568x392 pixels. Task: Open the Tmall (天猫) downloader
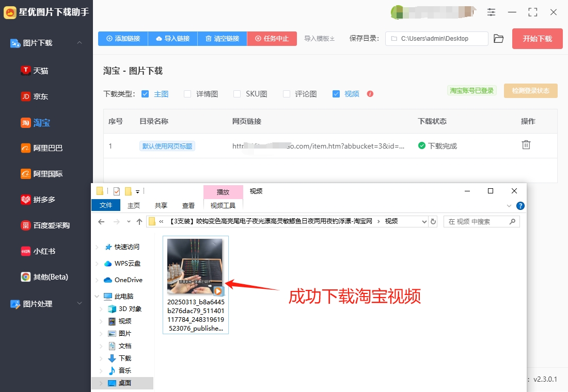[x=35, y=71]
